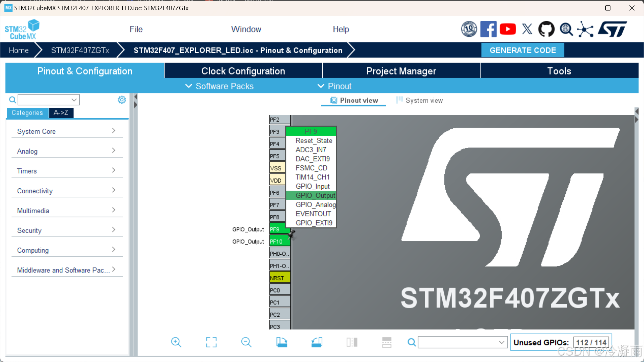The width and height of the screenshot is (644, 362).
Task: Rotate the chip counter-clockwise
Action: (317, 342)
